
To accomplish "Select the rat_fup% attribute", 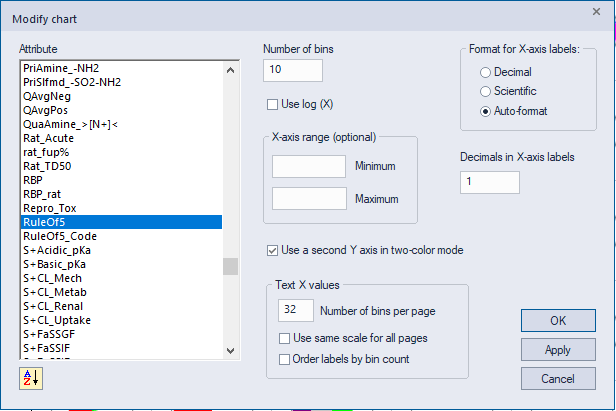I will click(121, 152).
